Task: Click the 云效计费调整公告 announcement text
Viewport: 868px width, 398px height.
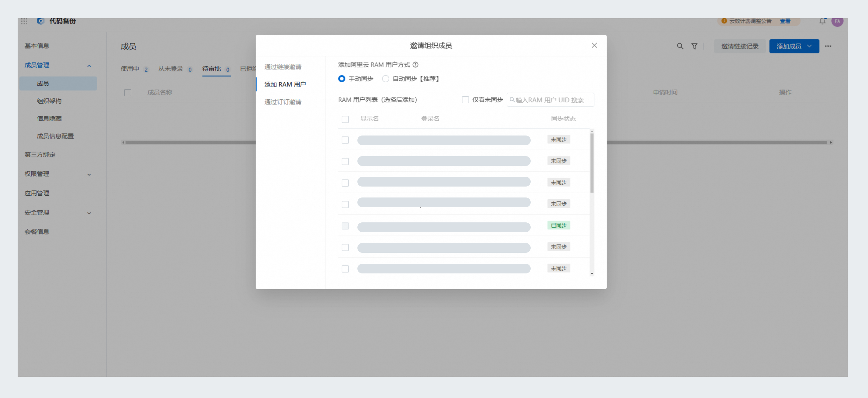Action: click(x=750, y=21)
